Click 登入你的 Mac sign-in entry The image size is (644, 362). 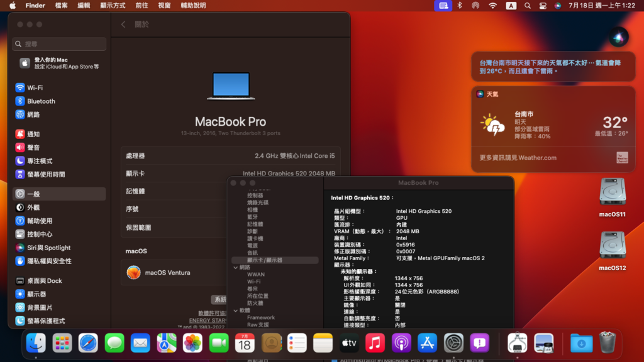pyautogui.click(x=59, y=63)
